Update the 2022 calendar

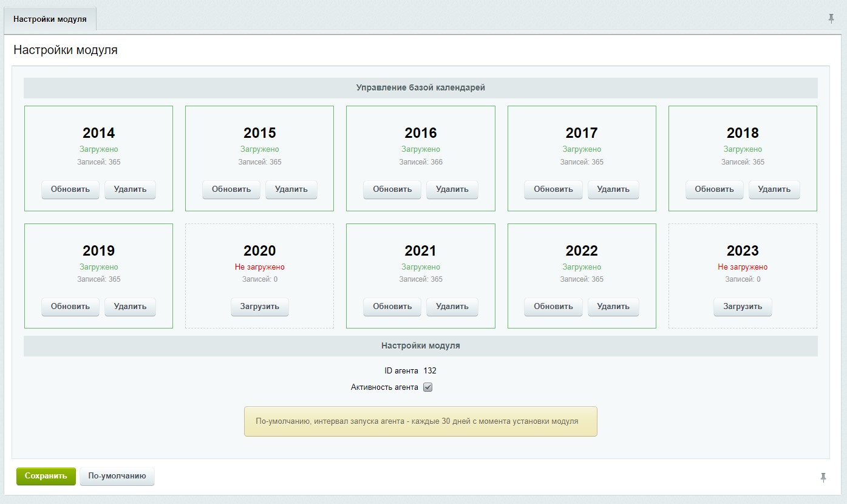click(x=553, y=307)
